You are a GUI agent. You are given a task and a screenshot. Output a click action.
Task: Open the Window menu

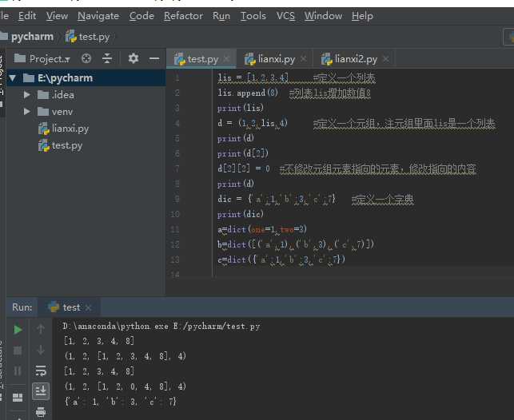click(x=323, y=16)
